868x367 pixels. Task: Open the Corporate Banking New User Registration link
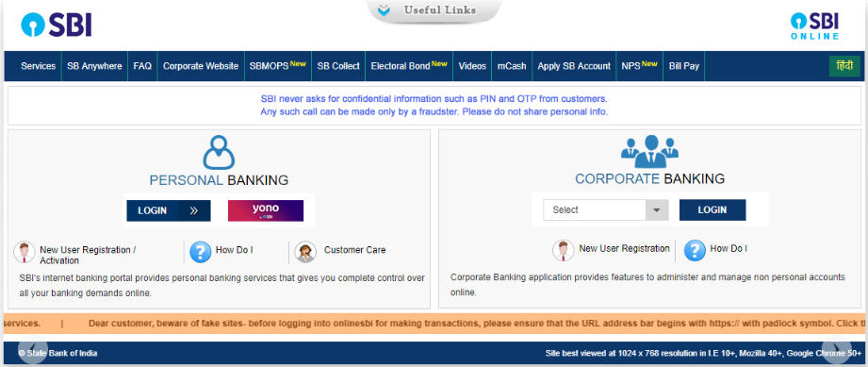point(625,248)
